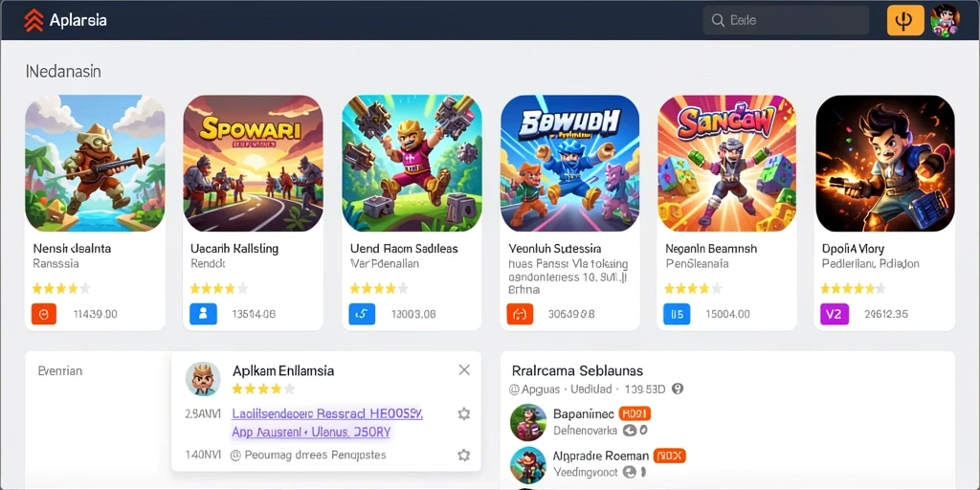Close the Aplkam Enllamsia popup
980x490 pixels.
464,370
